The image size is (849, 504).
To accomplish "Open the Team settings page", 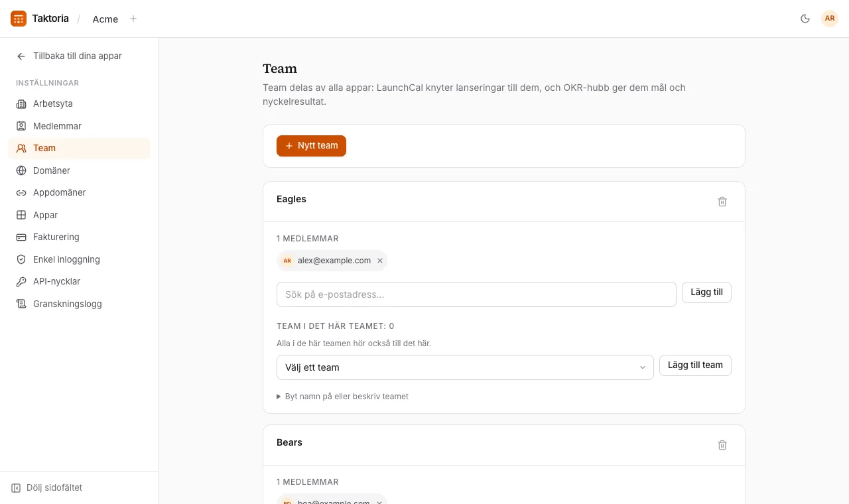I will [79, 149].
